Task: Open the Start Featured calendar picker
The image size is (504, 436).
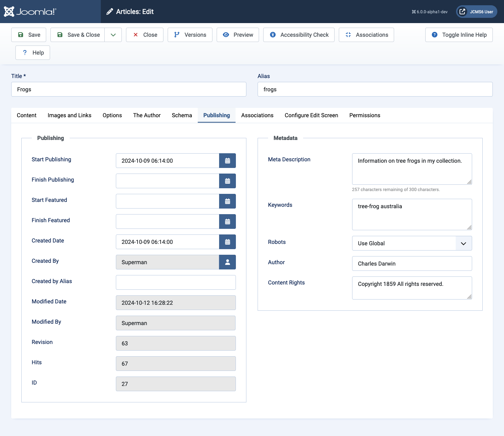Action: 227,201
